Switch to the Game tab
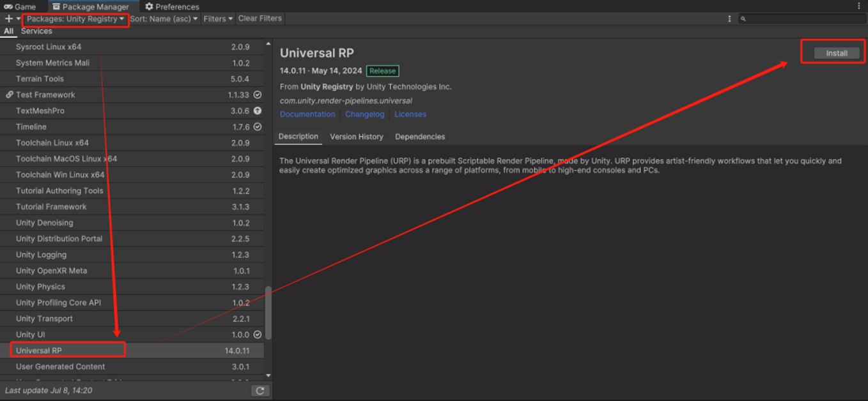Viewport: 868px width, 401px height. [x=20, y=6]
